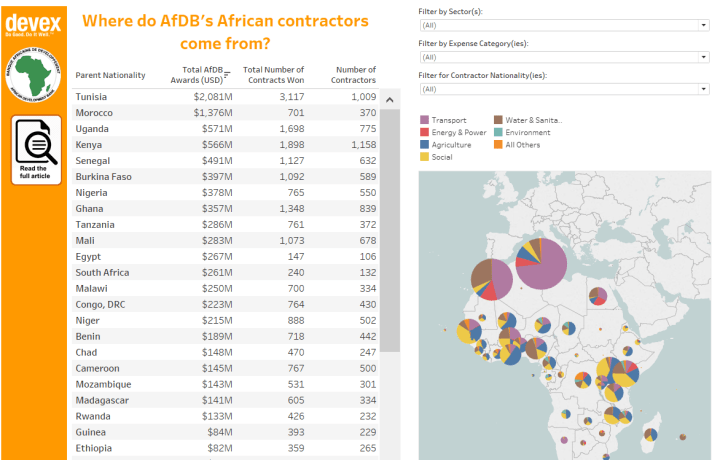Viewport: 720px width, 460px height.
Task: Select the Ethiopia row label
Action: tap(93, 449)
